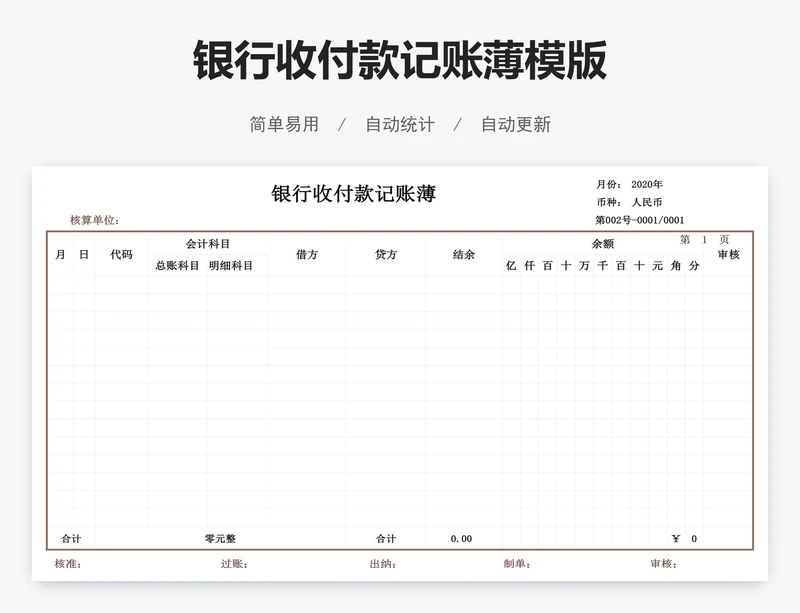Click the 元 digit column header
Image resolution: width=800 pixels, height=613 pixels.
(x=658, y=265)
